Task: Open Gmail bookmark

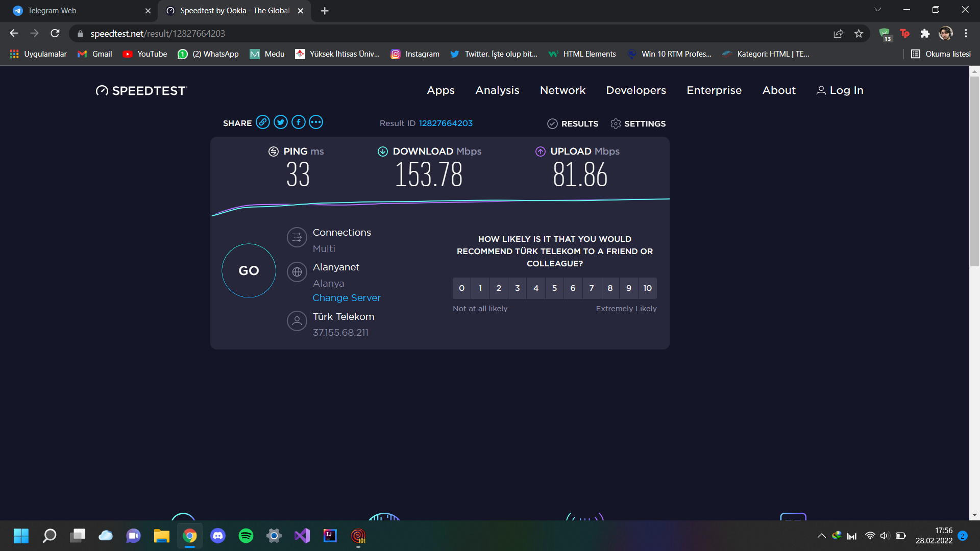Action: [x=95, y=54]
